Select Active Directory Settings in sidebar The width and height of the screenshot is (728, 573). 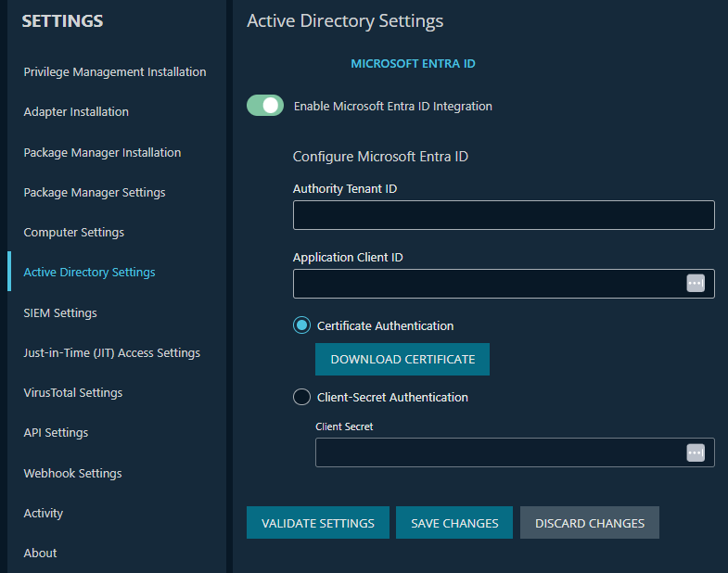(89, 272)
